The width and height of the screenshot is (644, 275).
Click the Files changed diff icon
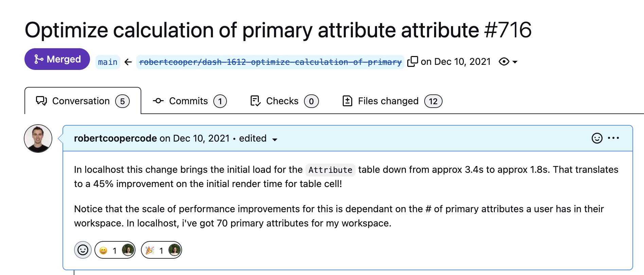(347, 101)
